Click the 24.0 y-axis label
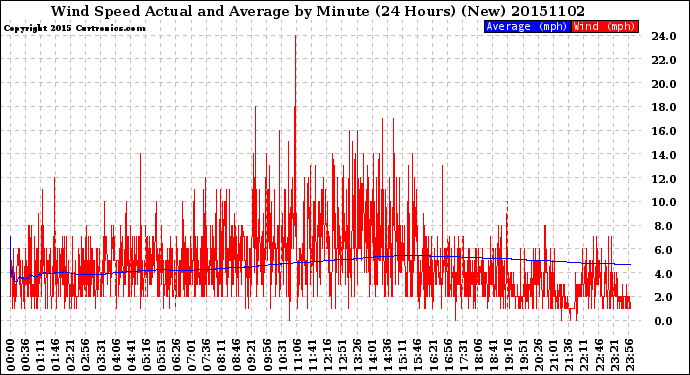 664,36
